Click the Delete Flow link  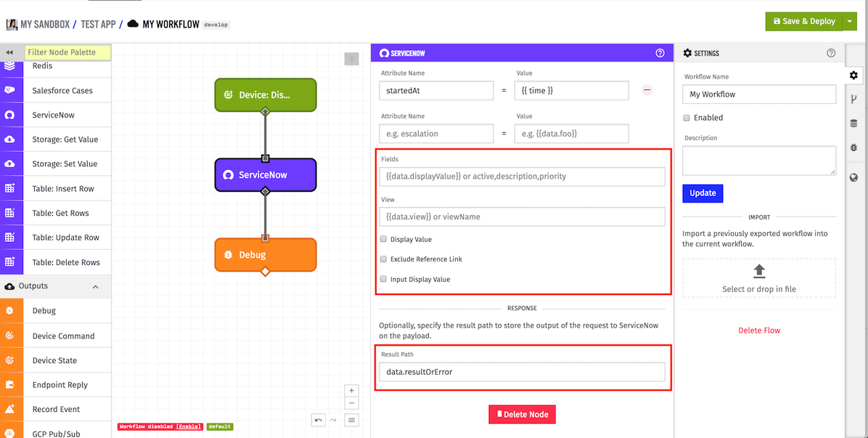[x=759, y=330]
